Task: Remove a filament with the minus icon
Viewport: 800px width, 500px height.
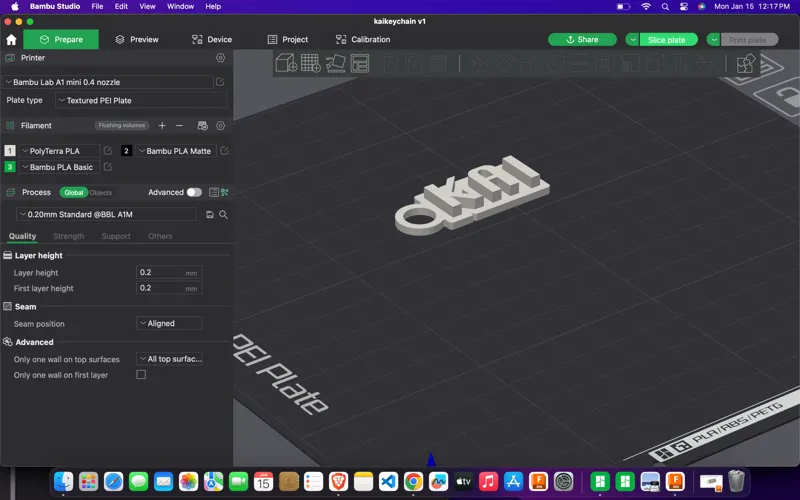Action: (179, 126)
